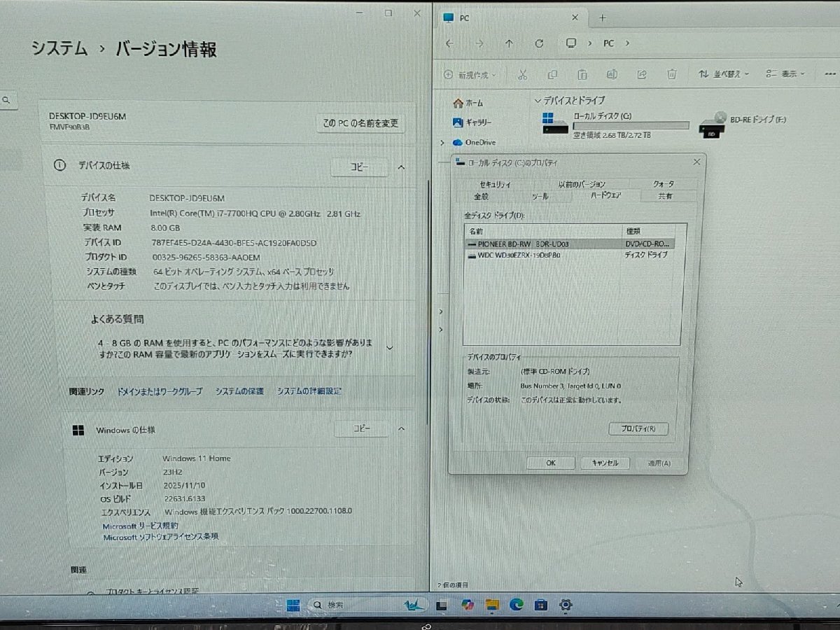The width and height of the screenshot is (840, 630).
Task: Click the Delete trash icon in Explorer toolbar
Action: (671, 73)
